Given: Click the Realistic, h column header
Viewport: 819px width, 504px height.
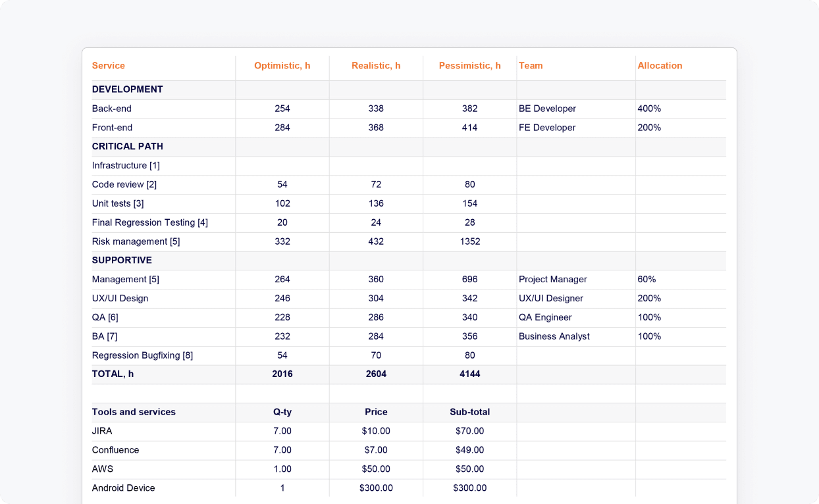Looking at the screenshot, I should click(376, 66).
